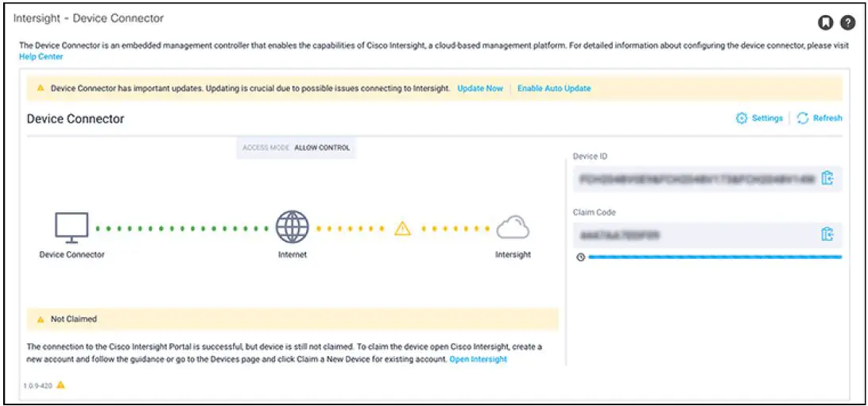Click the Intersight label under the cloud
Screen dimensions: 868x406
coord(513,255)
